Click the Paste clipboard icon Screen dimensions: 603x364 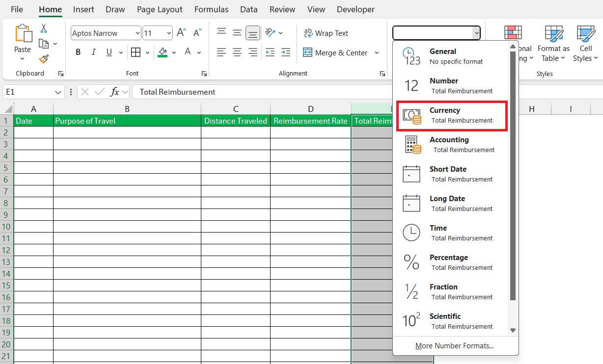23,33
